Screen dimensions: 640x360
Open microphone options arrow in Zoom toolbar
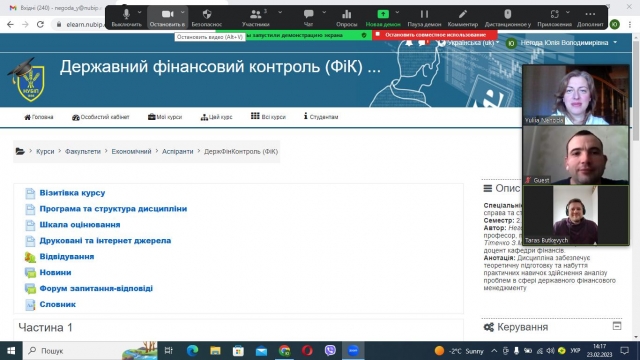tap(140, 13)
